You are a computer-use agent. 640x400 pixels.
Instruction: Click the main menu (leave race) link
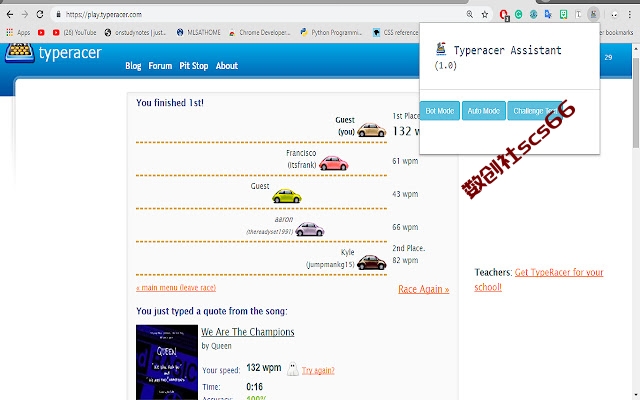[176, 288]
